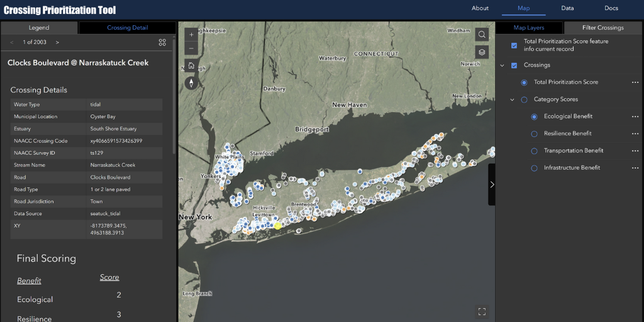Click the 'New Haven' map label

point(350,105)
